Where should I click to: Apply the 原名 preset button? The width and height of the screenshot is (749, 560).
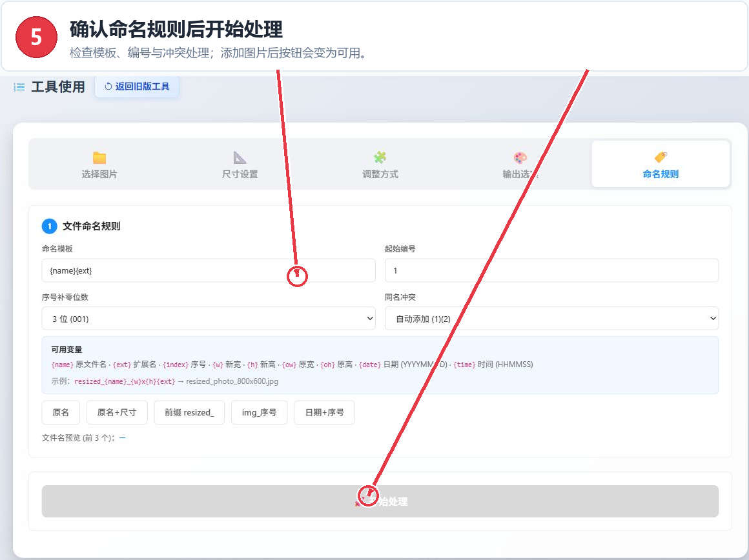61,412
